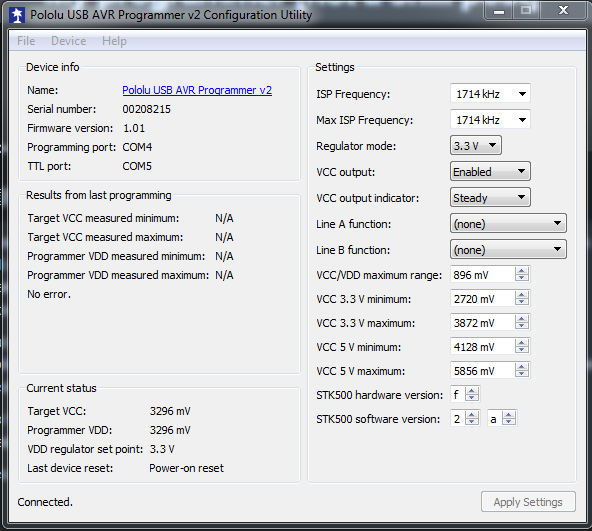
Task: Select a Line A function option
Action: pos(508,224)
